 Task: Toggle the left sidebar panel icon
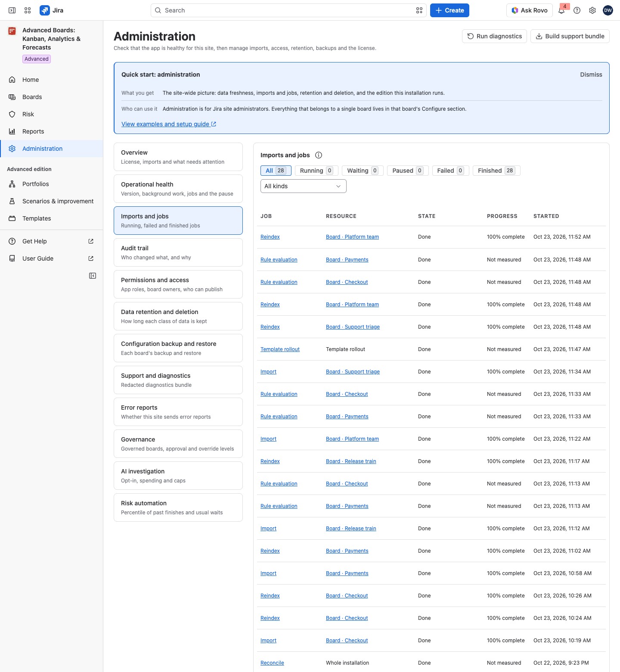[12, 10]
